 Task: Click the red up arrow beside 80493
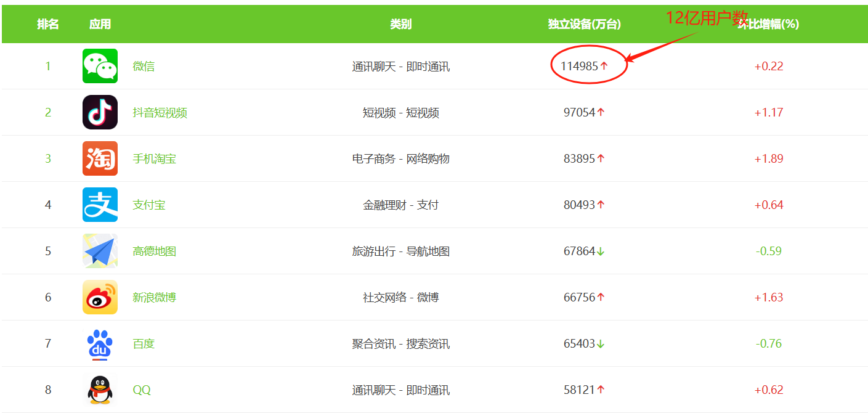point(601,205)
